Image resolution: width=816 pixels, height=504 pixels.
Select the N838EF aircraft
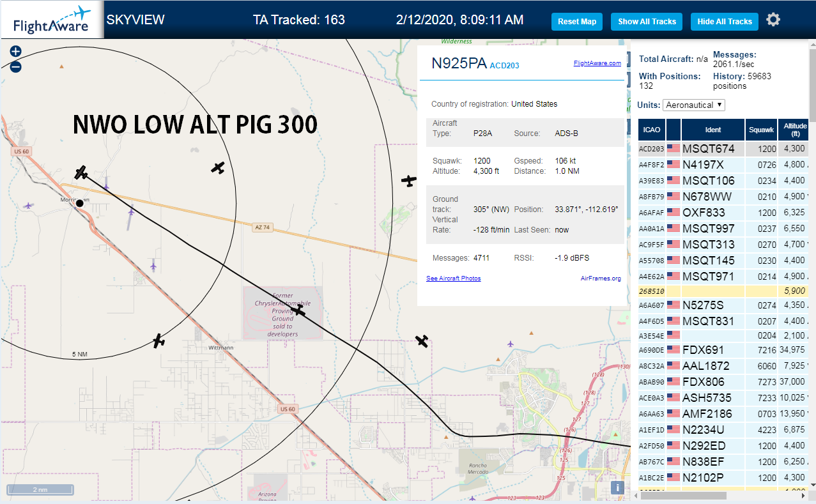point(723,462)
